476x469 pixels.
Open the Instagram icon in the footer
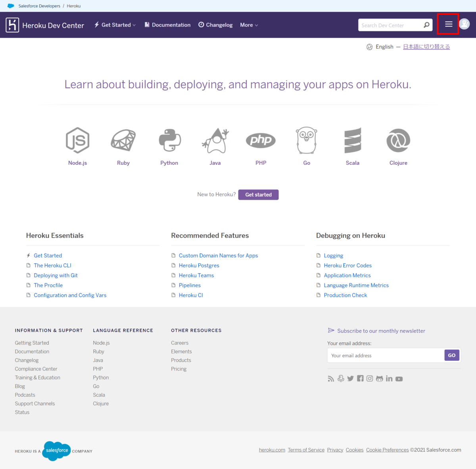pos(370,379)
